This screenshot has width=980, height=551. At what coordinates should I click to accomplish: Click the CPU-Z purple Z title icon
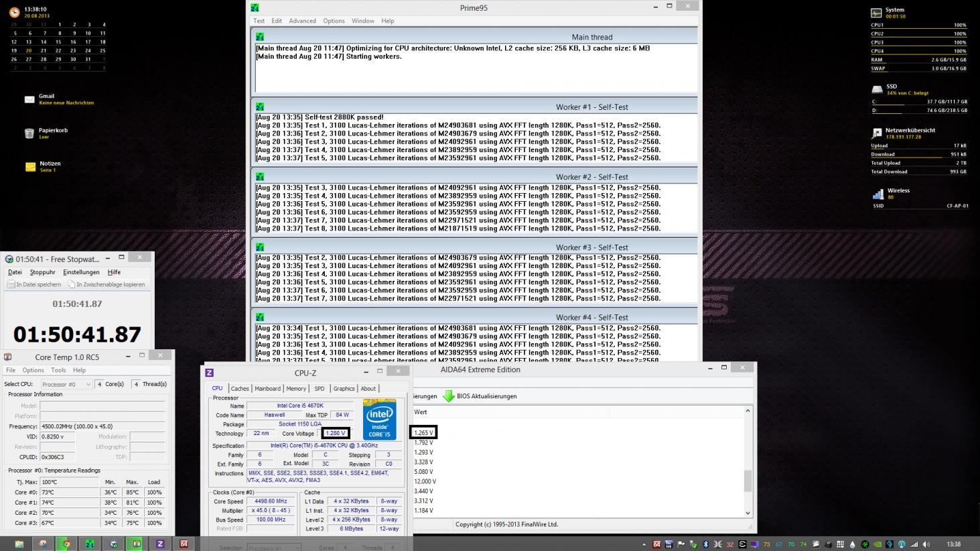(x=209, y=373)
